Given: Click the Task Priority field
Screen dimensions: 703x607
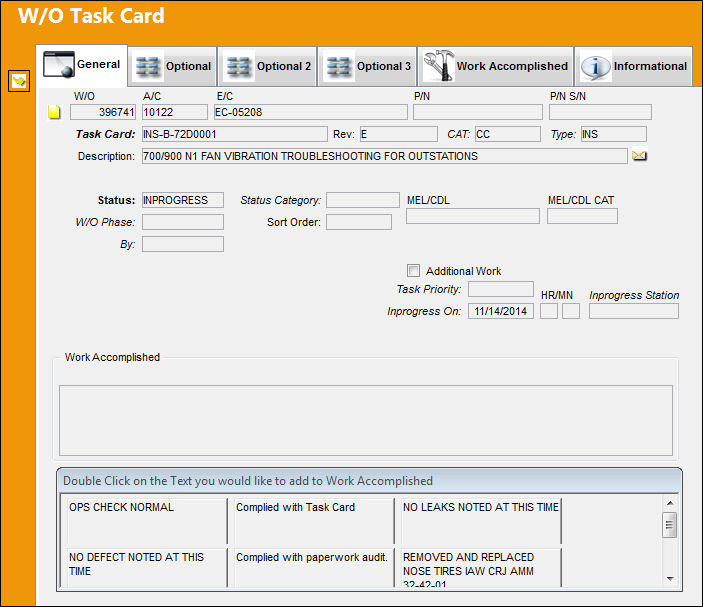Looking at the screenshot, I should coord(501,289).
